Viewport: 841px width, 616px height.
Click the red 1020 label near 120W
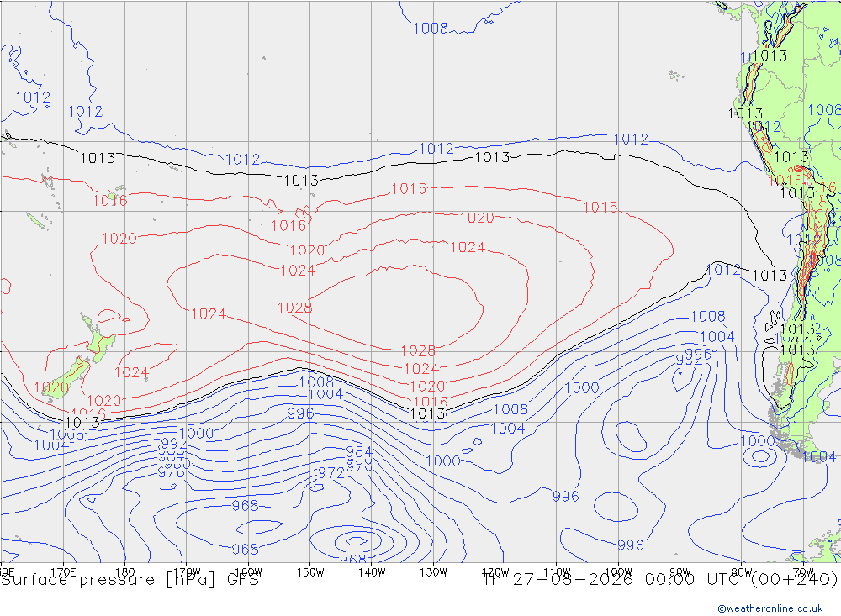476,218
